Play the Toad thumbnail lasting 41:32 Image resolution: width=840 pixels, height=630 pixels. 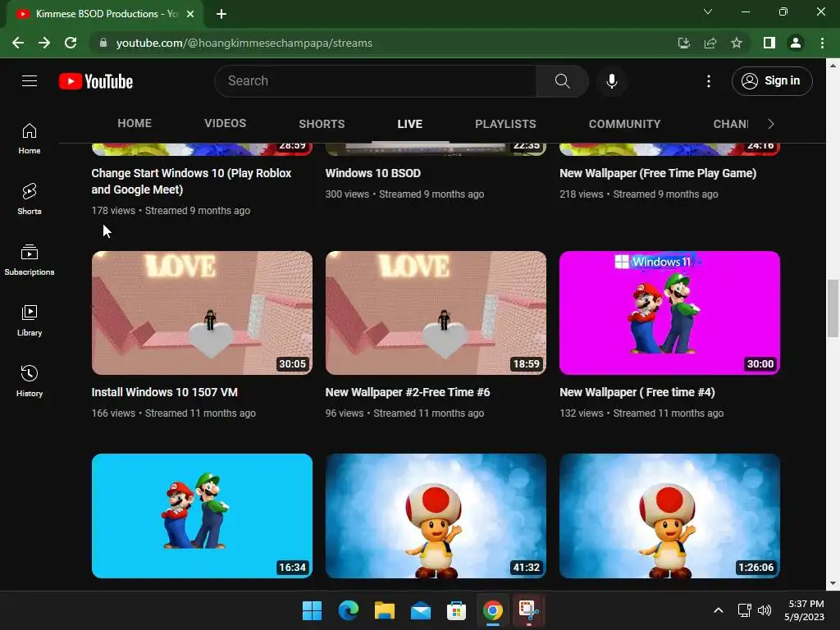[x=436, y=516]
